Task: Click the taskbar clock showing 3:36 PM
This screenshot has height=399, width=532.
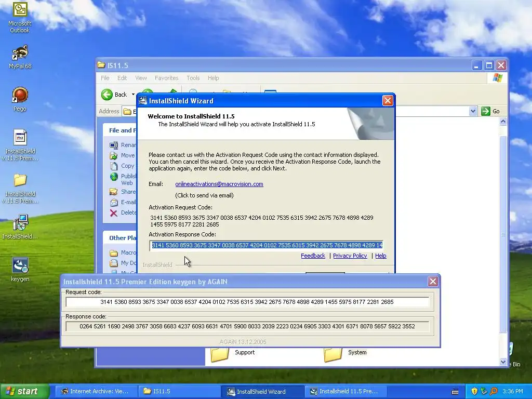Action: (513, 391)
